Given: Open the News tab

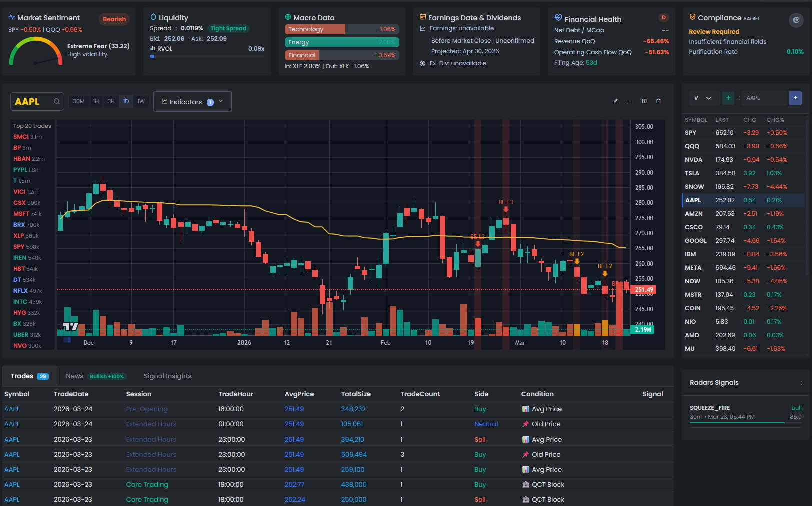Looking at the screenshot, I should [74, 376].
